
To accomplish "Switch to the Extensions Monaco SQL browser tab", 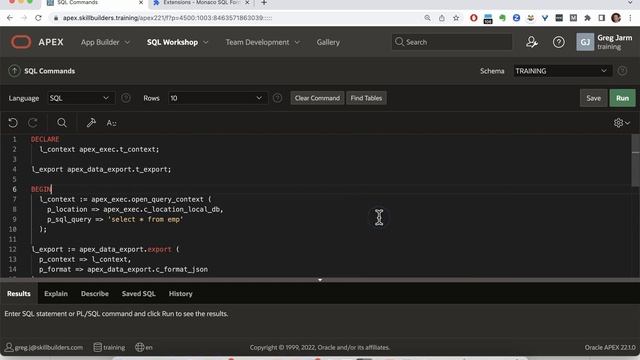I will [x=200, y=3].
